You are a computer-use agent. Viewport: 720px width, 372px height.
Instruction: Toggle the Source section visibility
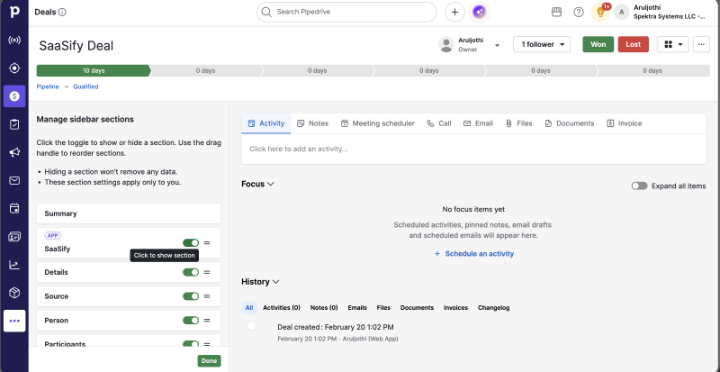[191, 296]
